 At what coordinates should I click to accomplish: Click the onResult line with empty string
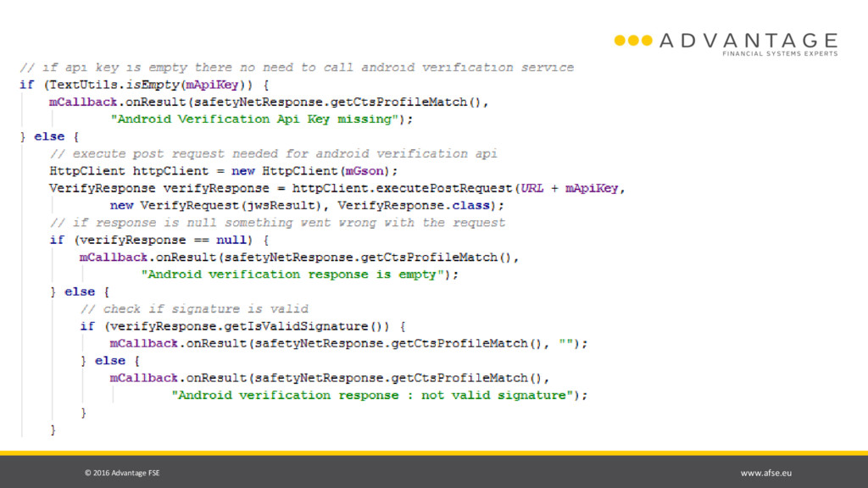pos(348,344)
